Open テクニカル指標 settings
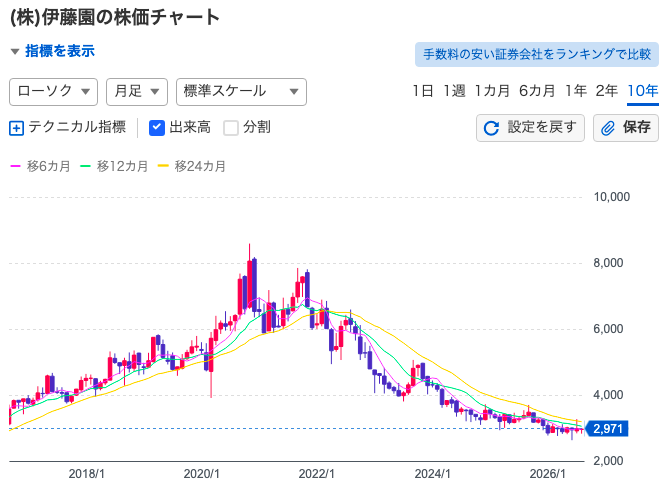The height and width of the screenshot is (484, 667). click(x=77, y=127)
